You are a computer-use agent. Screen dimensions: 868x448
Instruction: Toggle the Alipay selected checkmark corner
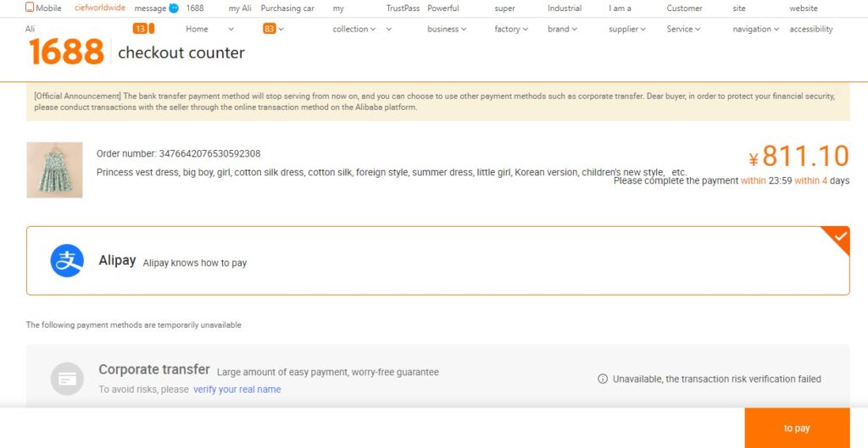(837, 238)
